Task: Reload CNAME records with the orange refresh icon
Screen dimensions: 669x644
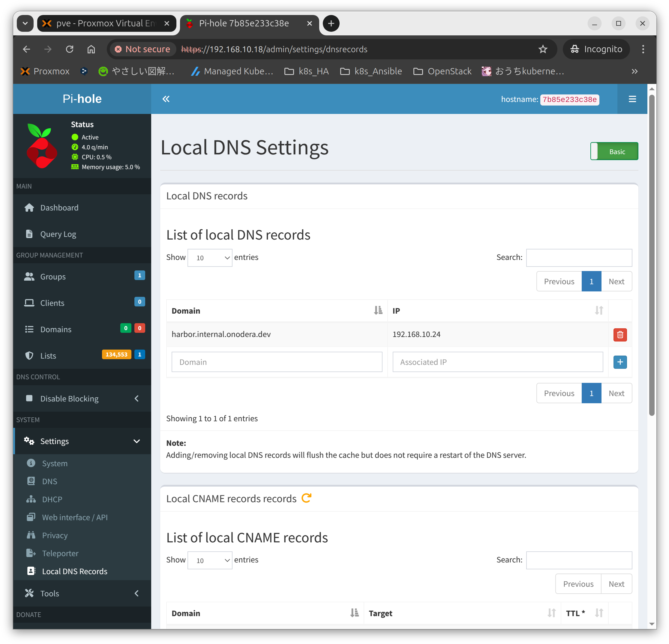Action: 307,498
